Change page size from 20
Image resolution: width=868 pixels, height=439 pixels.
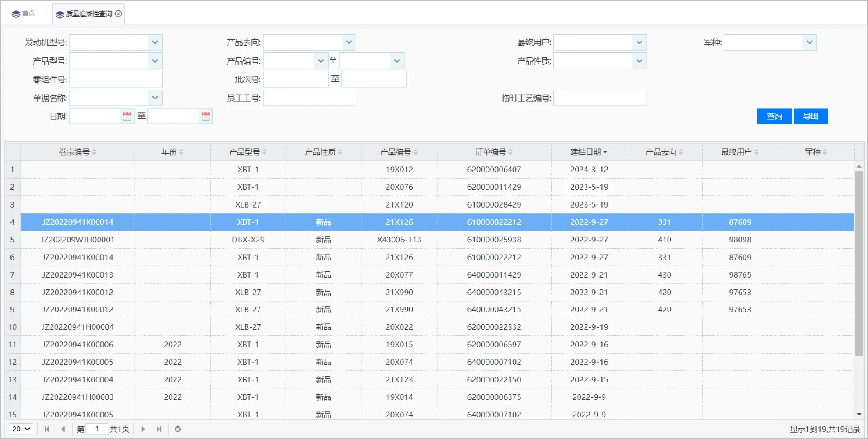[x=21, y=429]
